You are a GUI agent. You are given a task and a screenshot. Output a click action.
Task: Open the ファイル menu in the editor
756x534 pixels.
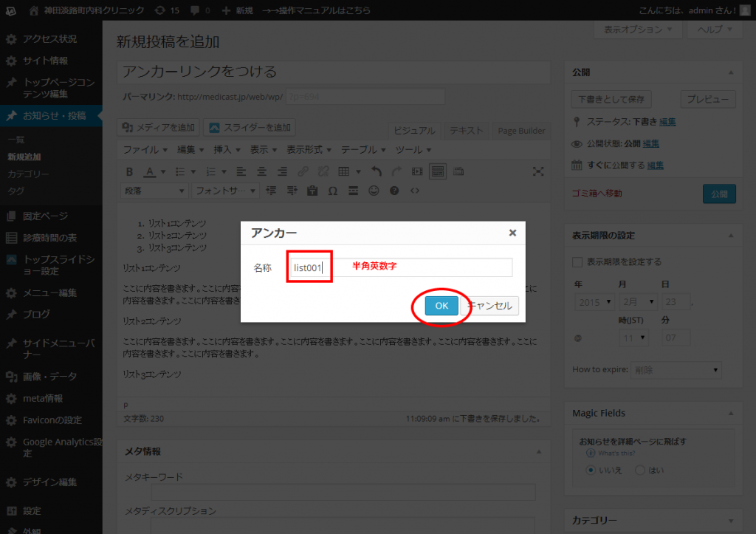[145, 150]
